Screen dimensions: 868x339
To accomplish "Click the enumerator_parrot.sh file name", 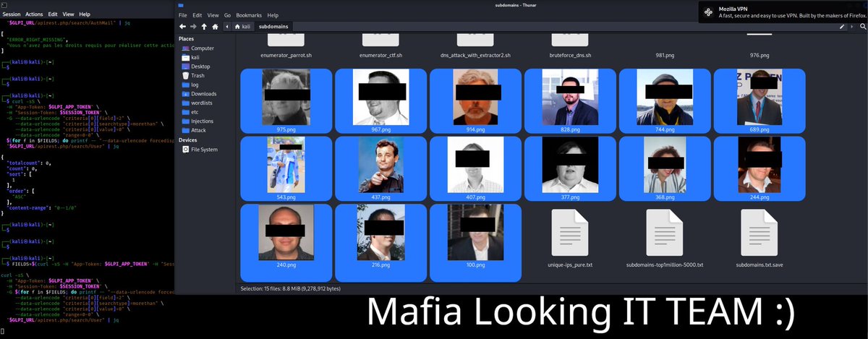I will pyautogui.click(x=286, y=56).
